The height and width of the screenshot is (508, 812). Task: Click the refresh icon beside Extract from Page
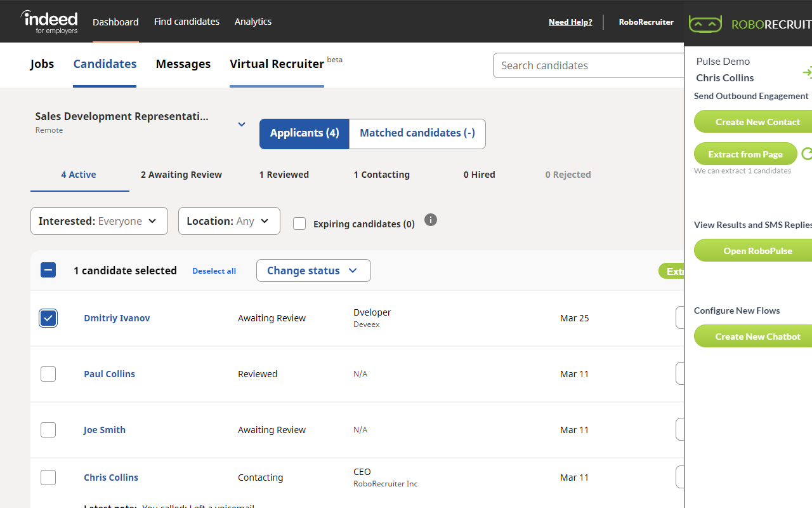pos(807,154)
